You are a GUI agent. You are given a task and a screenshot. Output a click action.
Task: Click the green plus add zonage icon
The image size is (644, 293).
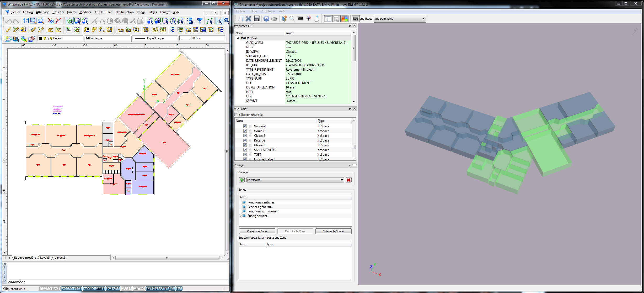pyautogui.click(x=242, y=180)
